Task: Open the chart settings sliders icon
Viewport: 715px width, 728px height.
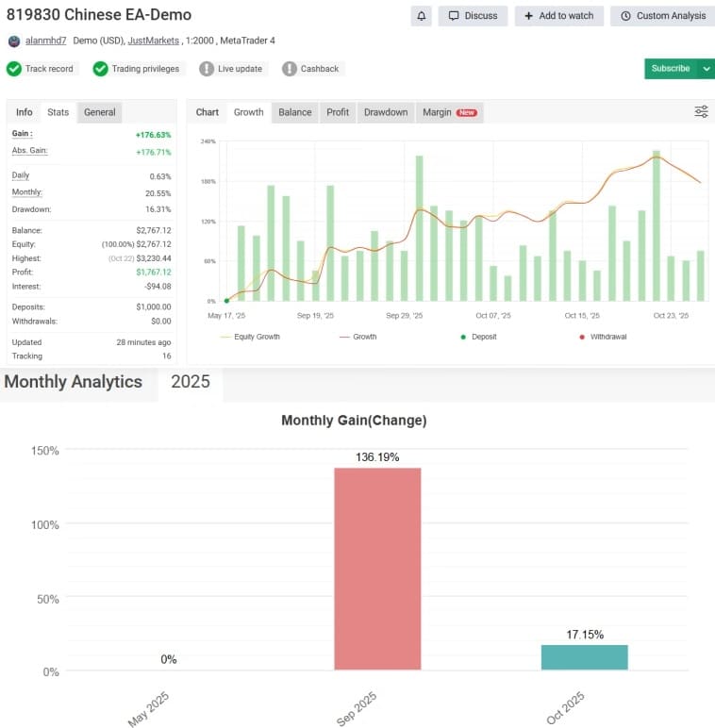Action: pos(701,112)
